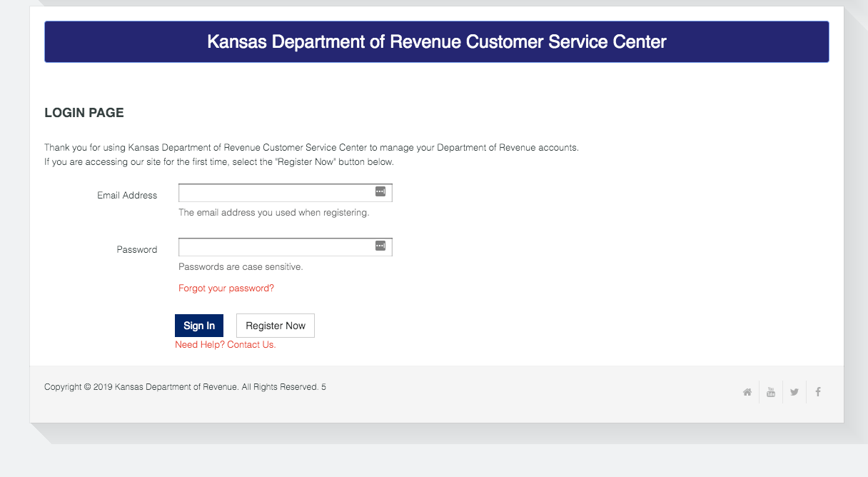Open the YouTube icon in footer
Screen dimensions: 868x477
(x=771, y=392)
